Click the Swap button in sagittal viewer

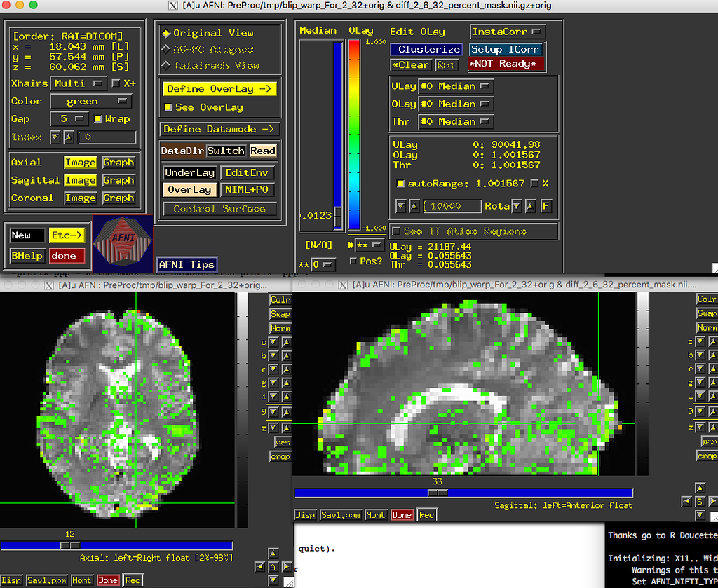click(x=707, y=313)
